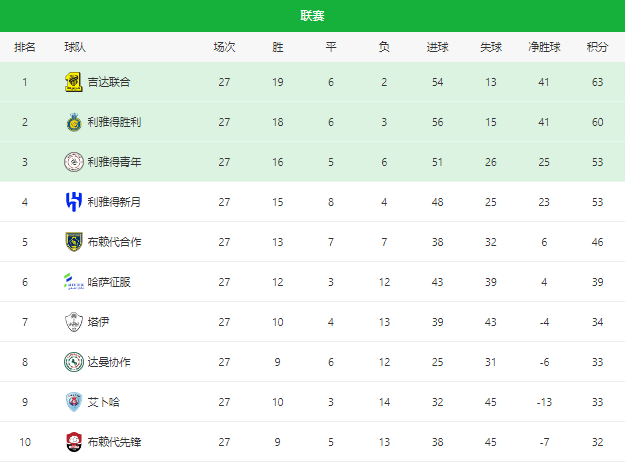Click the 排名 column header
This screenshot has width=625, height=468.
pyautogui.click(x=25, y=47)
